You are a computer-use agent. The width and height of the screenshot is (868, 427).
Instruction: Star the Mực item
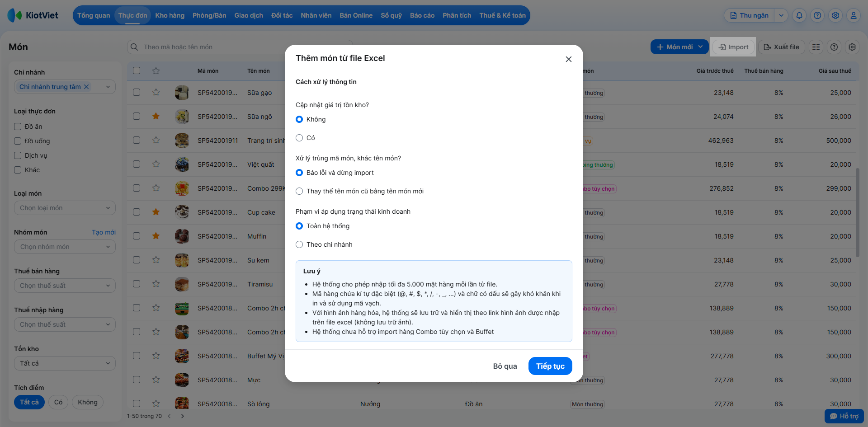[x=156, y=380]
